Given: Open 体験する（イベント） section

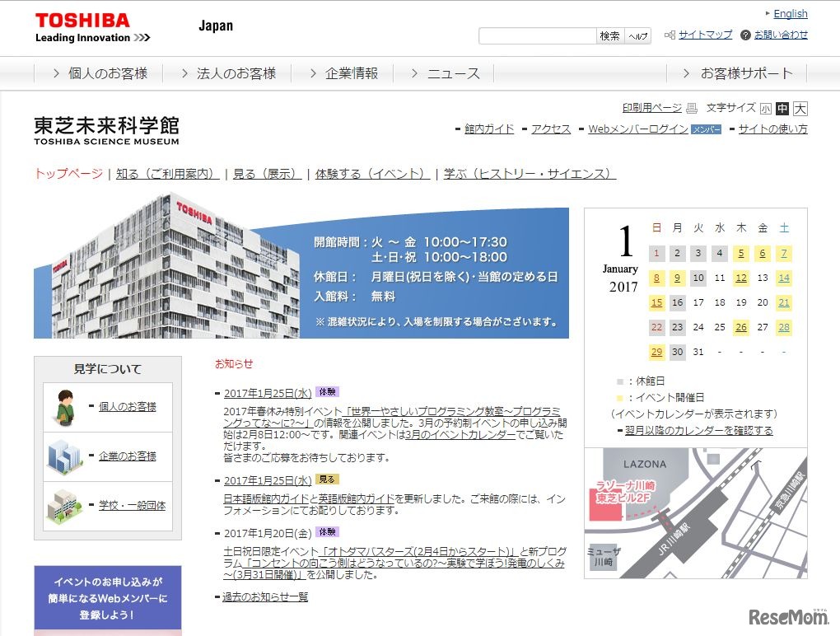Looking at the screenshot, I should pos(372,174).
